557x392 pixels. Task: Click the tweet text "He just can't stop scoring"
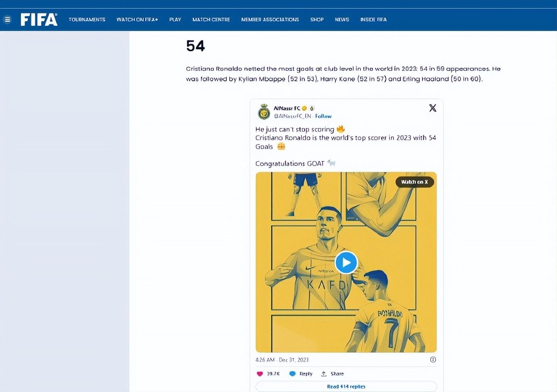tap(295, 129)
